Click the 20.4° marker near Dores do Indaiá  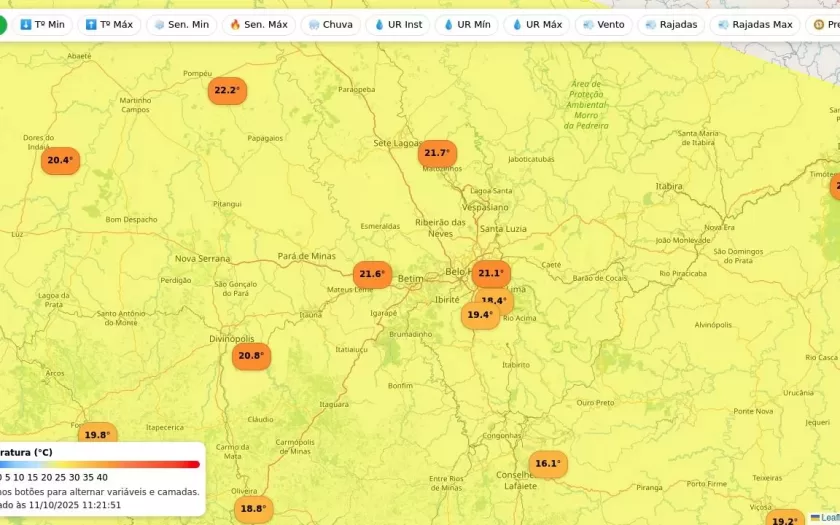click(60, 161)
